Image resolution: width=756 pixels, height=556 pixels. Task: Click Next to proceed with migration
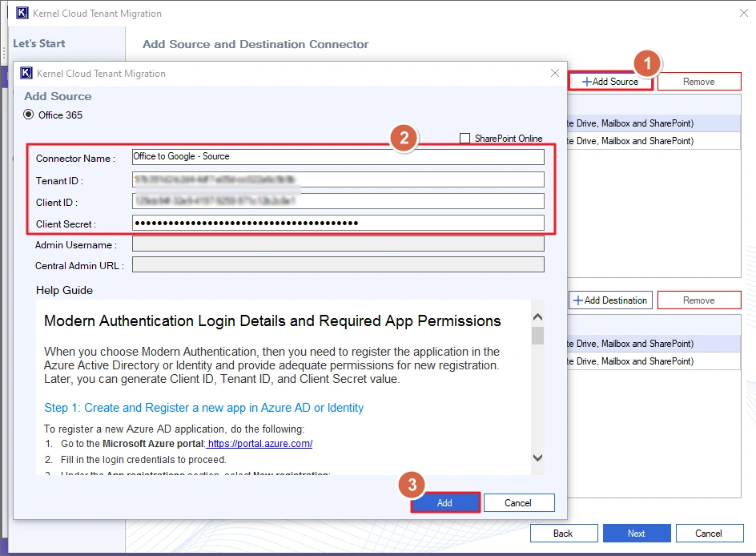(x=636, y=533)
